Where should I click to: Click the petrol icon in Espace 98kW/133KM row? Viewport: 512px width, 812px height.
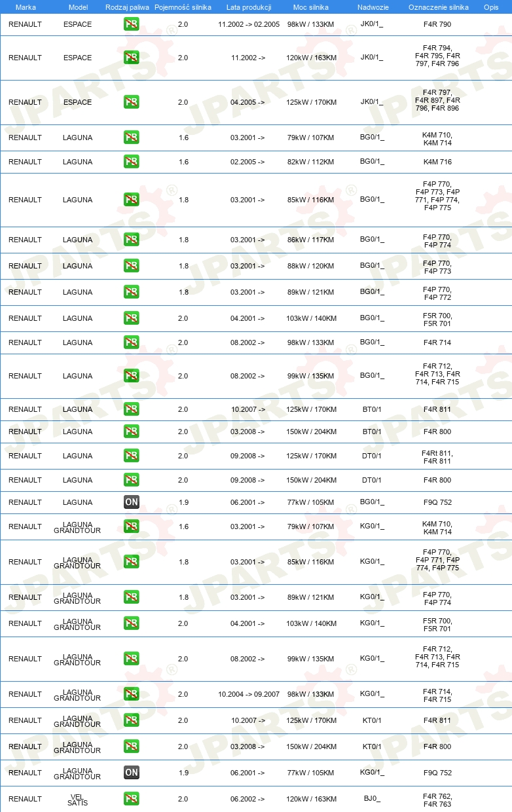pyautogui.click(x=132, y=24)
